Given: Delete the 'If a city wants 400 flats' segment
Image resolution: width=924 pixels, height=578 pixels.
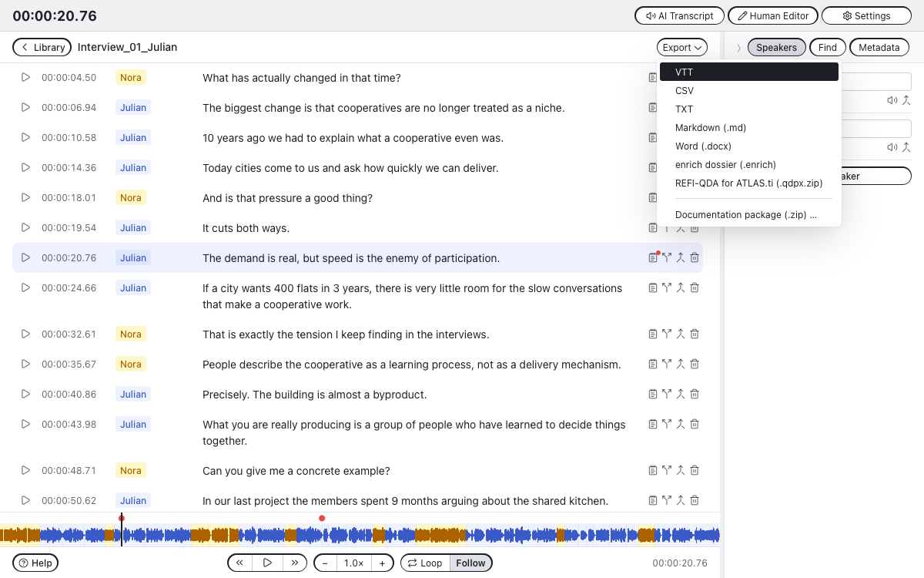Looking at the screenshot, I should pos(695,287).
